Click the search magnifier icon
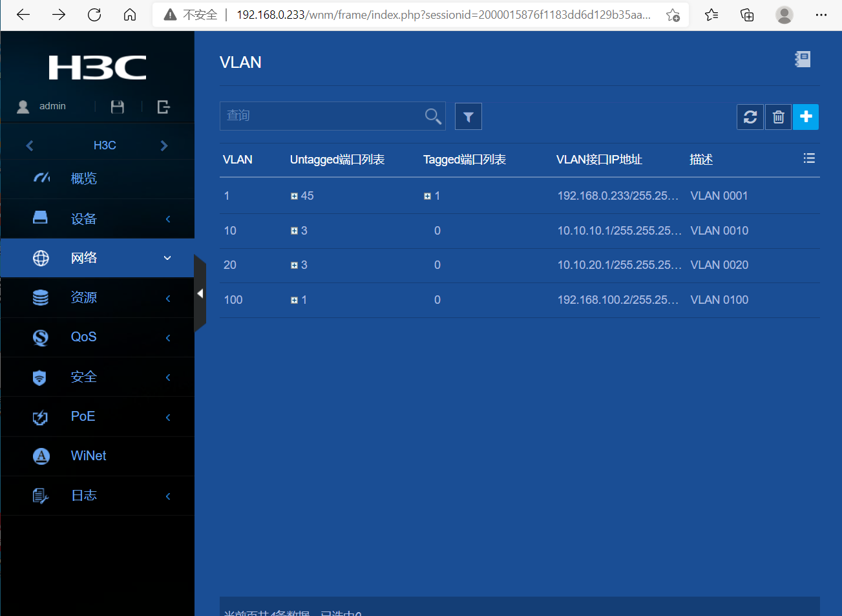842x616 pixels. click(432, 116)
